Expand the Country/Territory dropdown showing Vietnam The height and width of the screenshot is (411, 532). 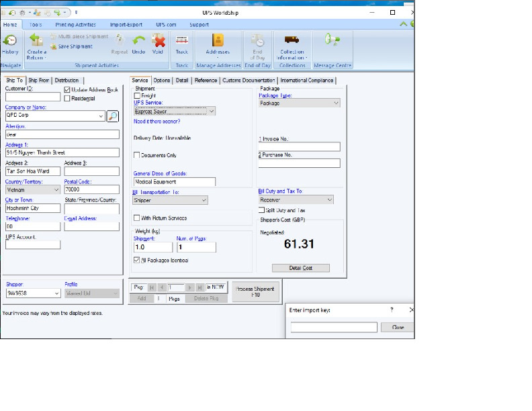(56, 190)
